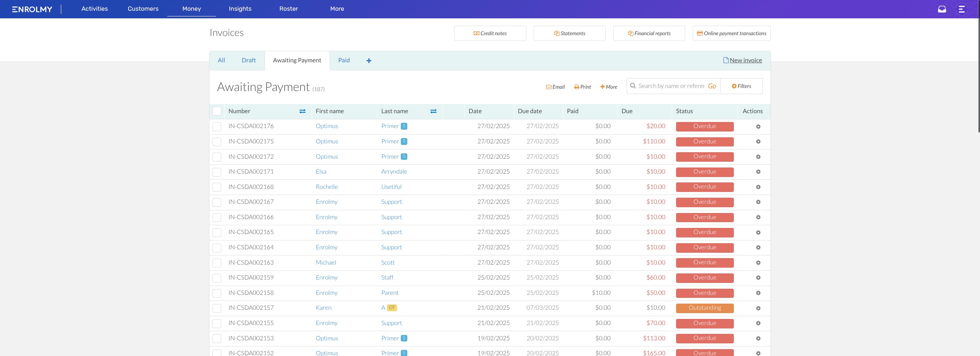Open actions gear for invoice IN-CSDA002164
The height and width of the screenshot is (356, 980).
point(758,247)
